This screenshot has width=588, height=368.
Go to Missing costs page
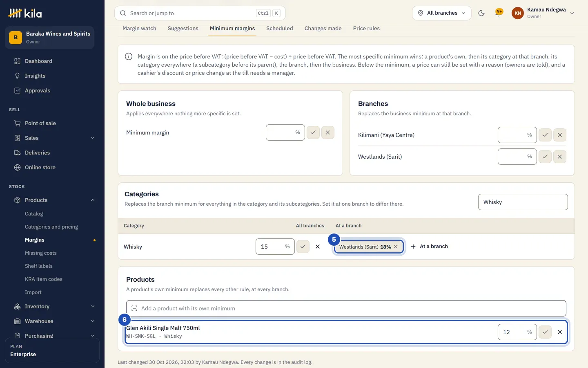pos(41,253)
